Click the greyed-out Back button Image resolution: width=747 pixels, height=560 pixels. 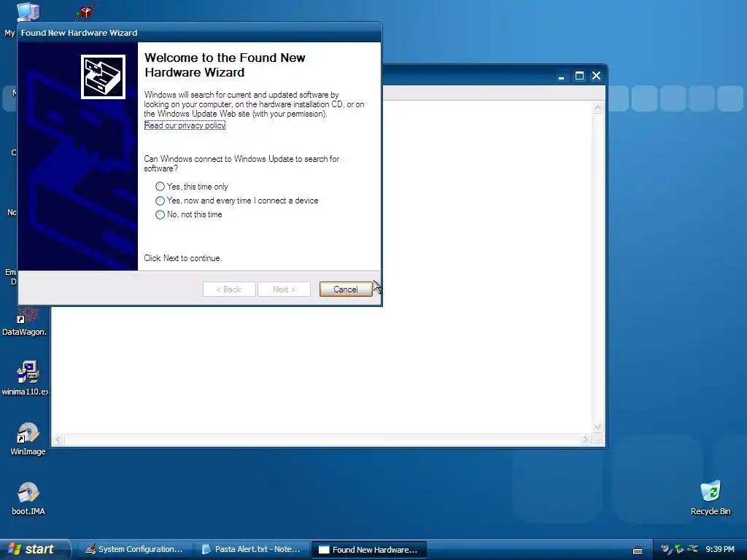click(229, 289)
